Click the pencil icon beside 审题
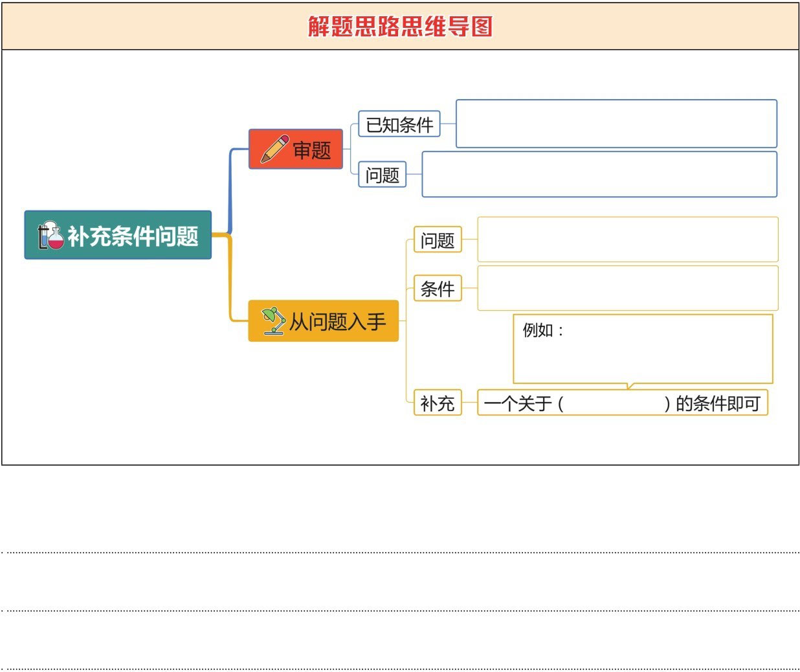The width and height of the screenshot is (800, 672). (x=274, y=149)
